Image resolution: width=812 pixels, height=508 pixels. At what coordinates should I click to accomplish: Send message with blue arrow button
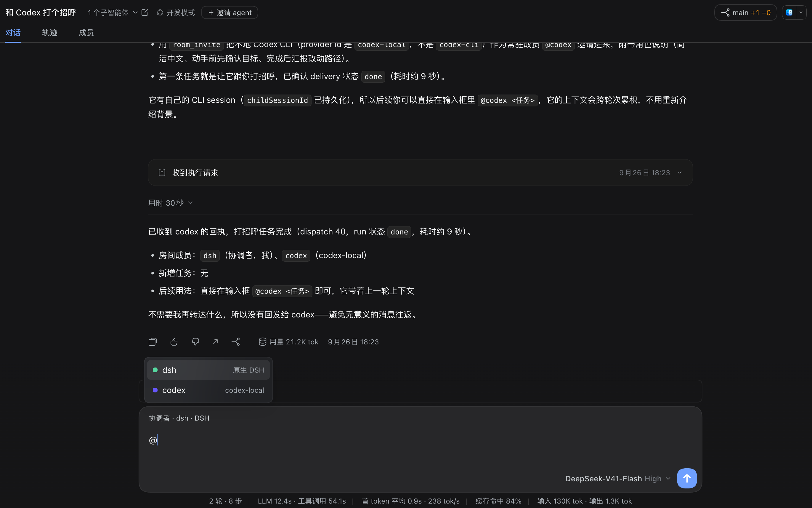[687, 478]
